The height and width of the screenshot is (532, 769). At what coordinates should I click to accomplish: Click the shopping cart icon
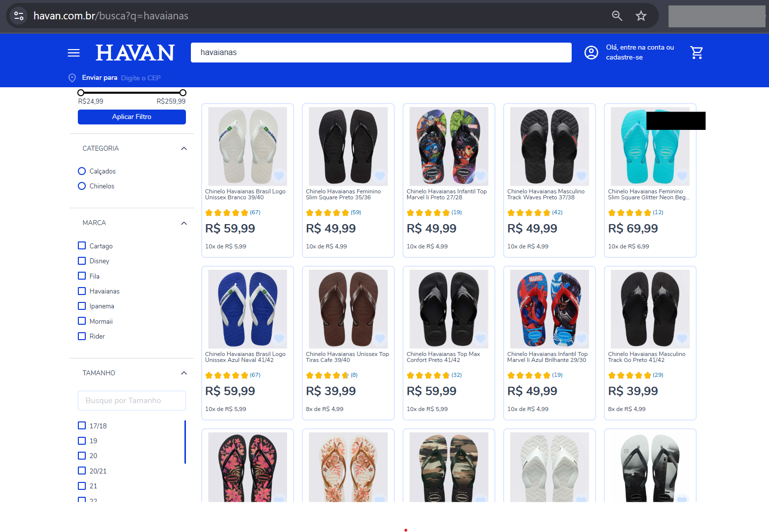(697, 53)
